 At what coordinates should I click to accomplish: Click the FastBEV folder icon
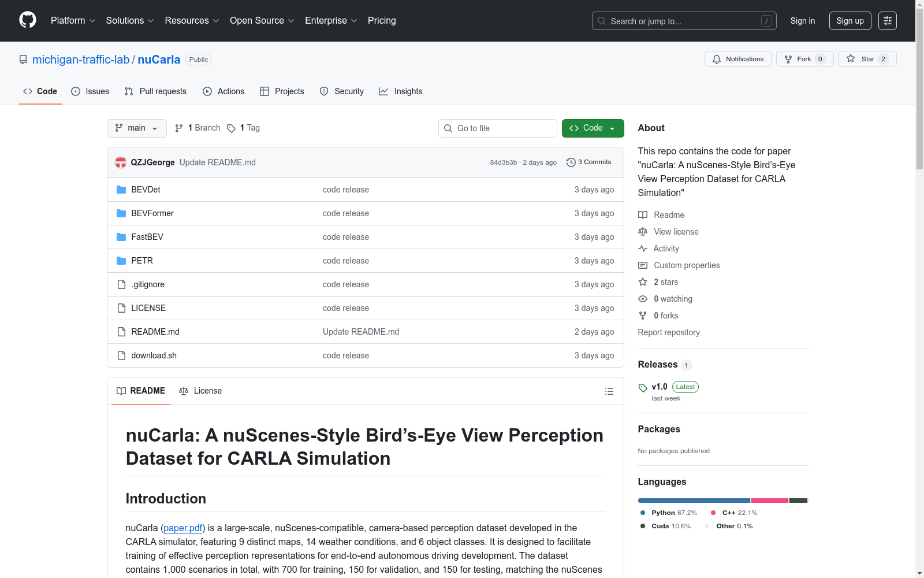tap(121, 237)
